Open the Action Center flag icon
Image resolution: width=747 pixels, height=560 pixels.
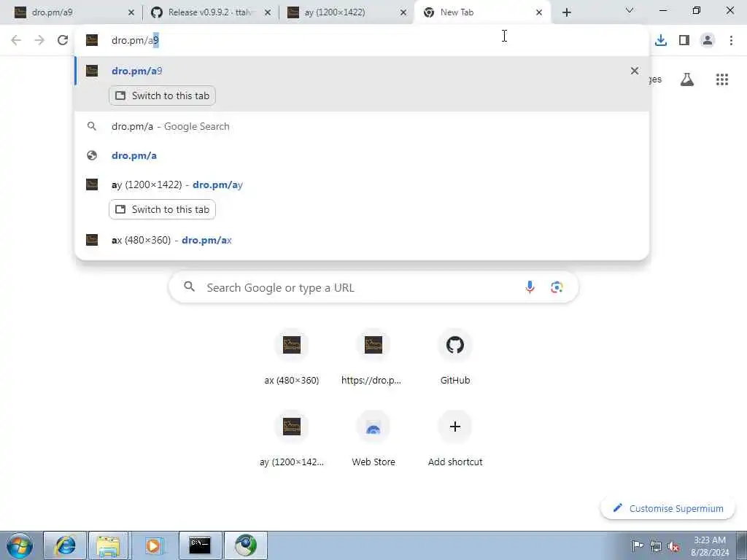click(638, 545)
